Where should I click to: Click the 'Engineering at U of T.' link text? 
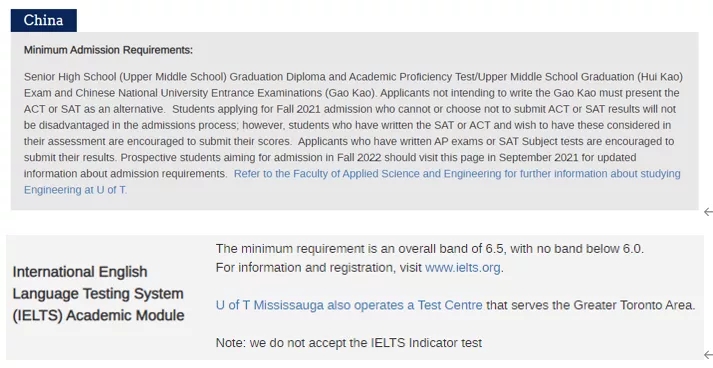(x=75, y=190)
